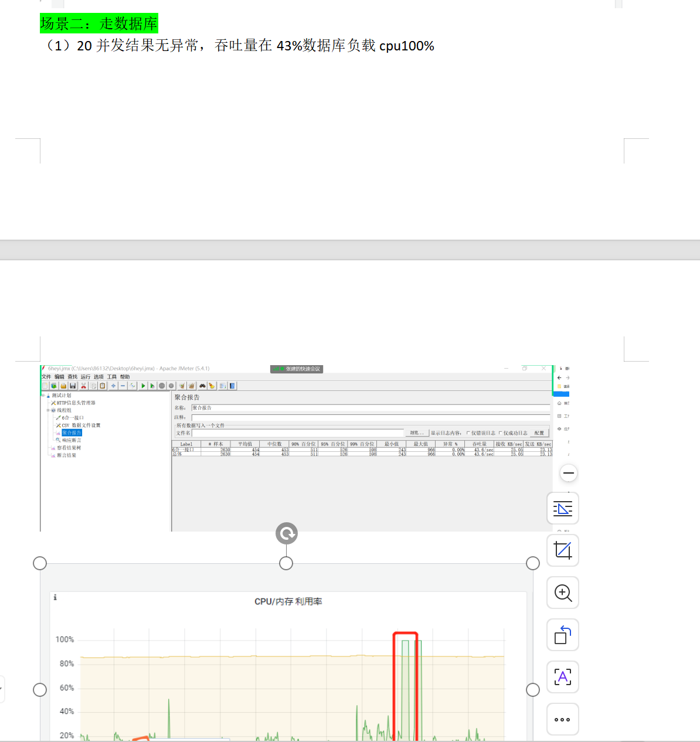Click the 浏览... button
The width and height of the screenshot is (700, 742).
[417, 433]
